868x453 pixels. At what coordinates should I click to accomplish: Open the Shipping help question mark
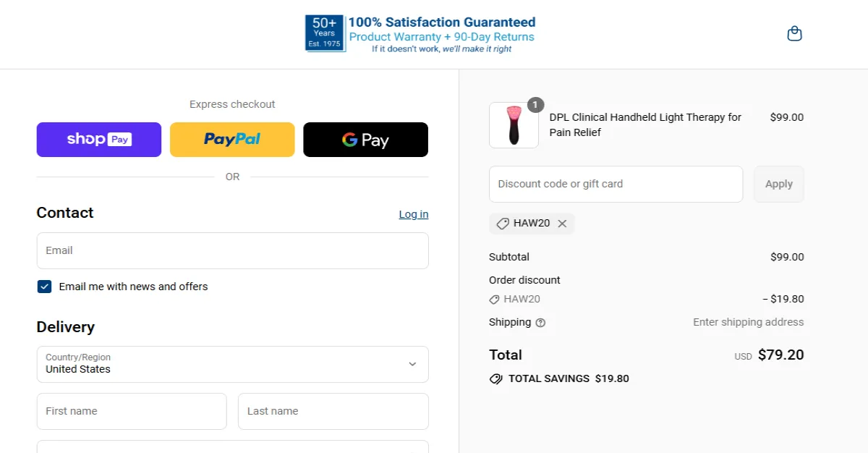click(x=541, y=322)
